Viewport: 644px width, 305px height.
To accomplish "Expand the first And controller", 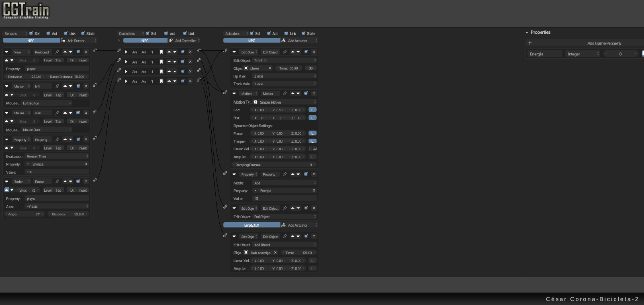I will (126, 52).
